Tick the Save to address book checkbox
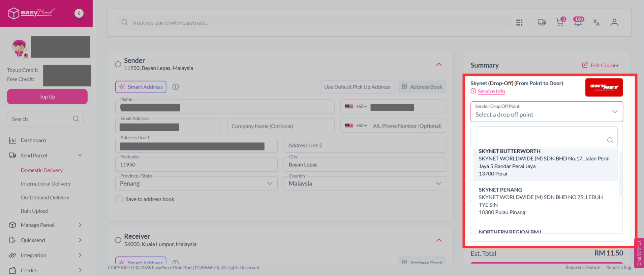The image size is (644, 276). pyautogui.click(x=119, y=199)
